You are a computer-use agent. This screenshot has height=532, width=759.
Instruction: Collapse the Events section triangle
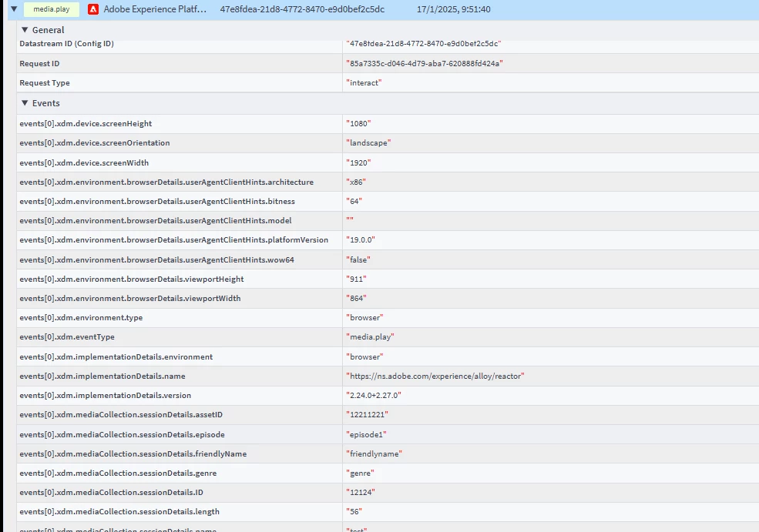click(25, 102)
